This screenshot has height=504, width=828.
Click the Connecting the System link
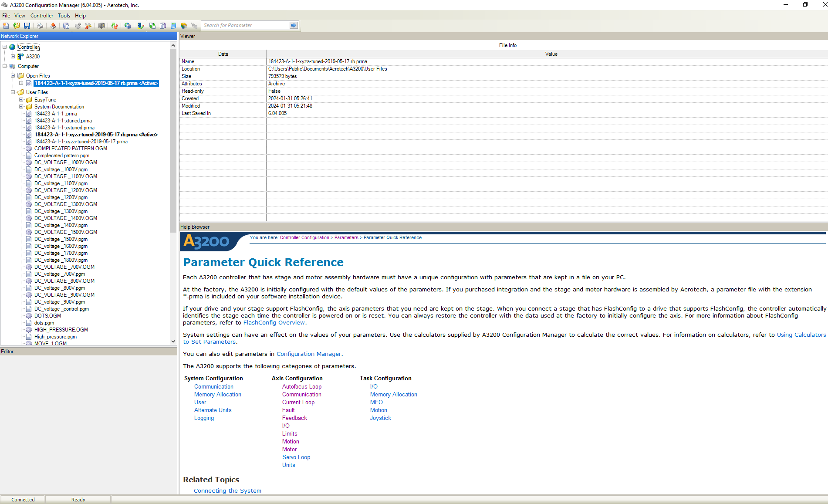[x=227, y=491]
